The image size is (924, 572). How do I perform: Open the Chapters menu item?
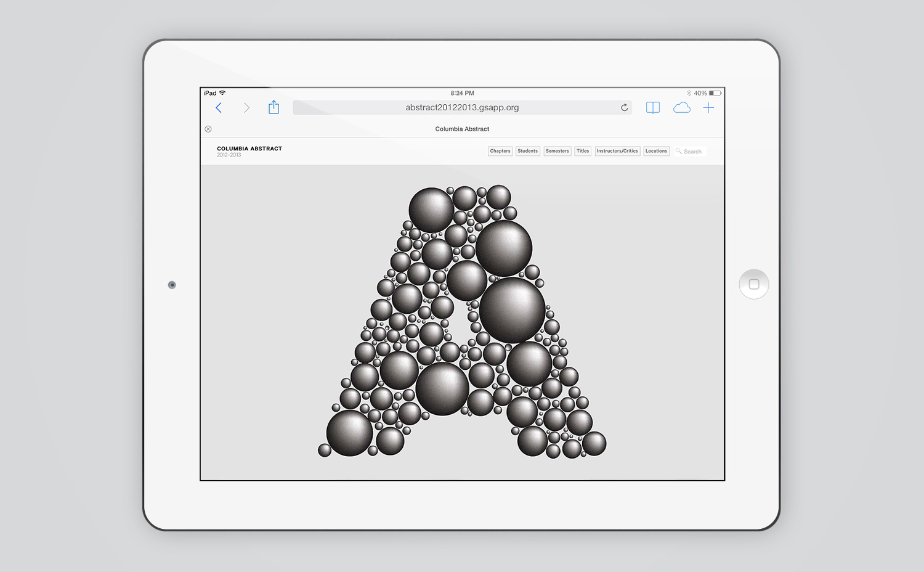coord(500,151)
